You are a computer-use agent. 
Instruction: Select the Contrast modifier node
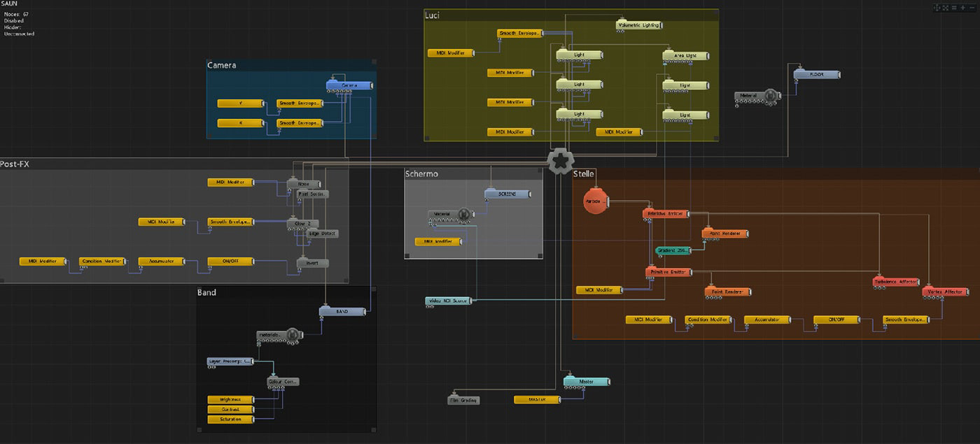pyautogui.click(x=230, y=409)
